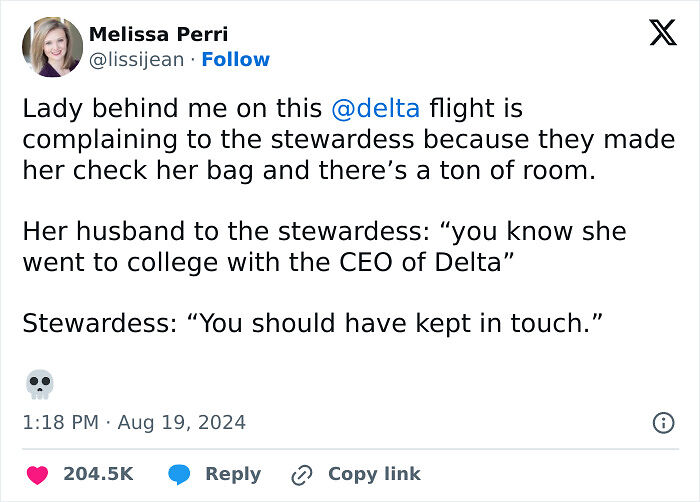The width and height of the screenshot is (700, 502).
Task: Open the tweet info circle icon
Action: 662,423
